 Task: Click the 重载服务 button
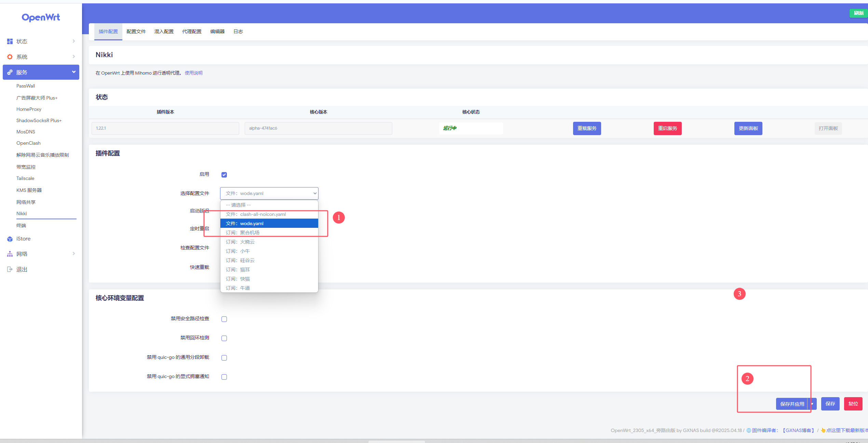click(587, 128)
